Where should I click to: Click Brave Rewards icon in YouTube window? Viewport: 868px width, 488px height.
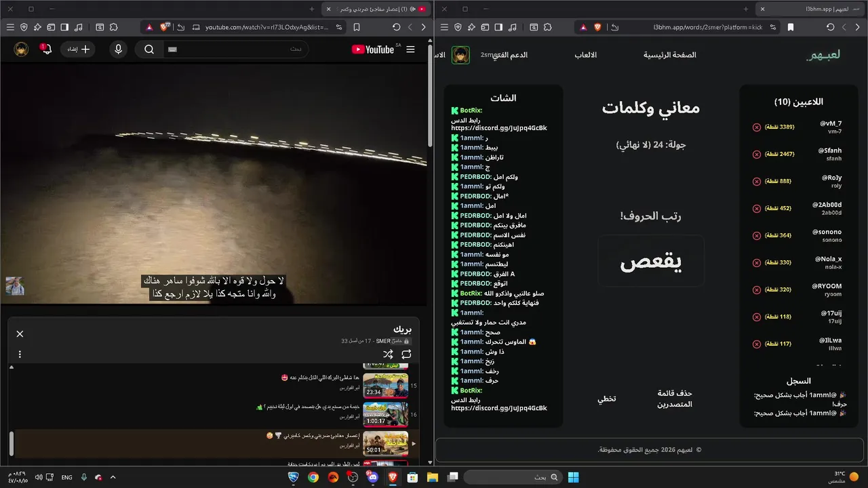[149, 27]
